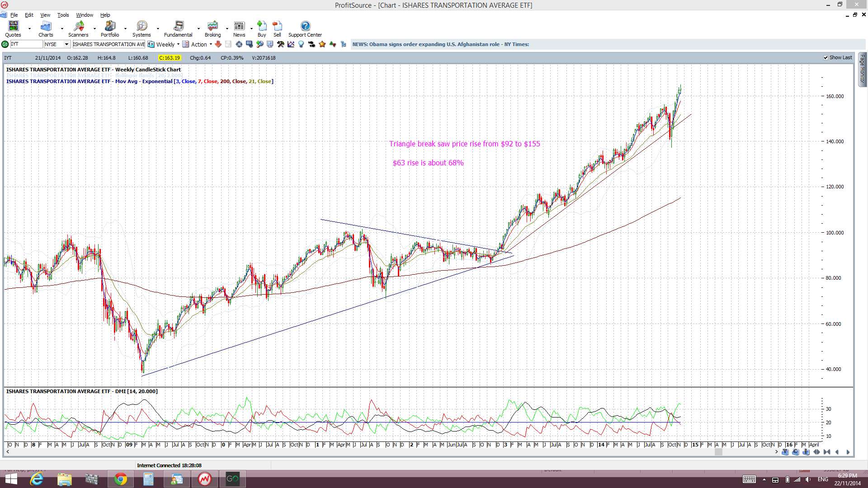Open Windows Start button
This screenshot has height=488, width=868.
(10, 479)
